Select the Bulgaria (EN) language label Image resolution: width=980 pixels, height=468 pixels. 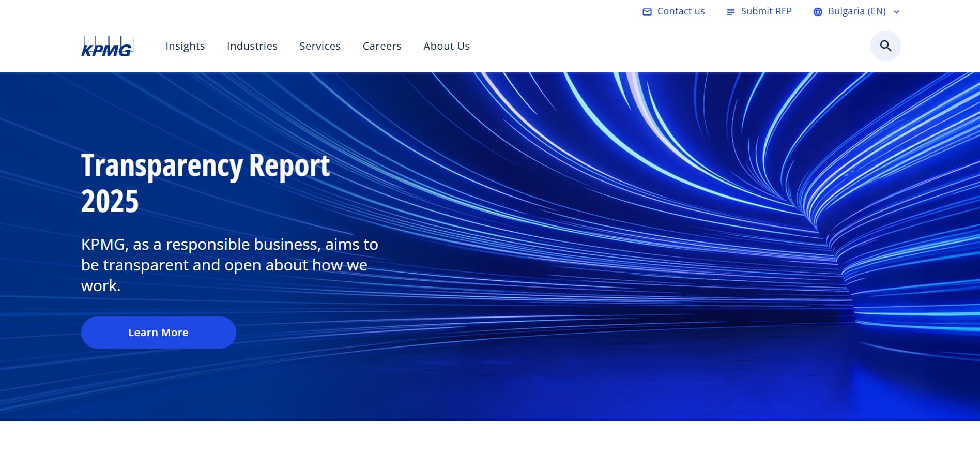[x=856, y=11]
